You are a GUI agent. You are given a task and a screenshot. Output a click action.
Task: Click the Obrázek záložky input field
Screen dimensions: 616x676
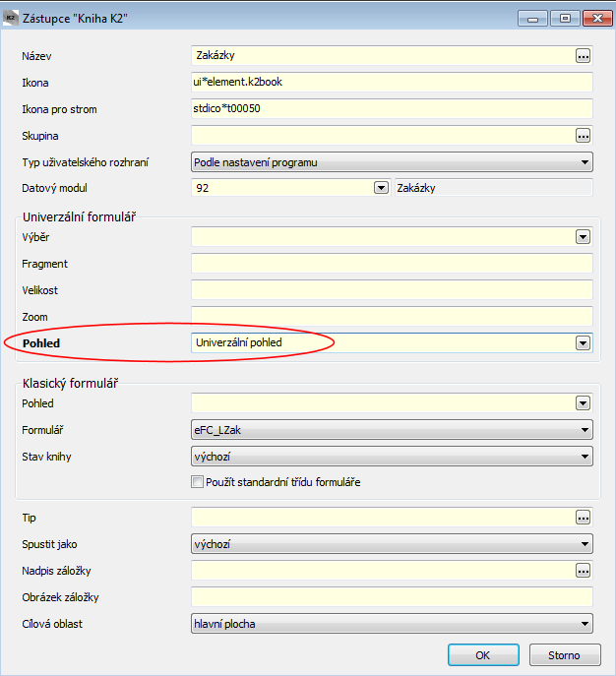392,597
